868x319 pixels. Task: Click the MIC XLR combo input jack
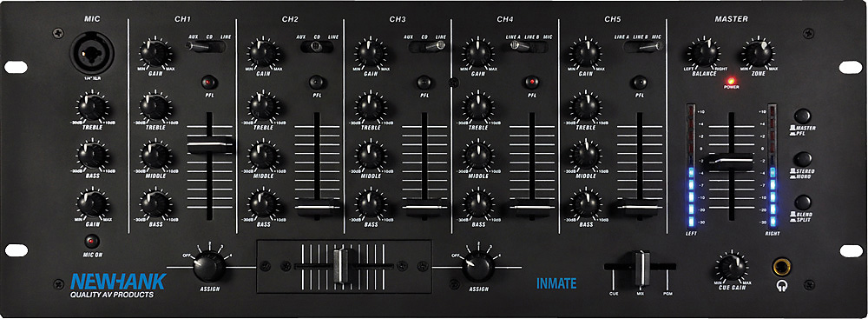point(92,53)
